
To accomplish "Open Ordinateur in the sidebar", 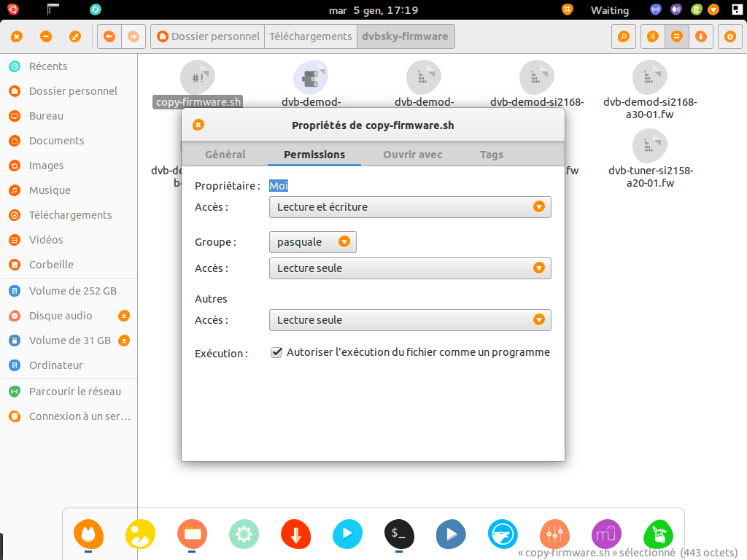I will pyautogui.click(x=69, y=365).
